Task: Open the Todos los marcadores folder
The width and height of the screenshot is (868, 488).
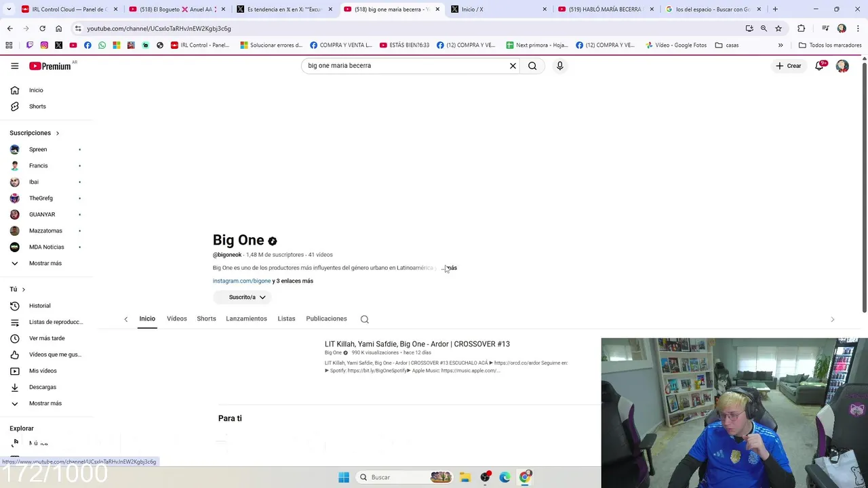Action: click(x=830, y=45)
